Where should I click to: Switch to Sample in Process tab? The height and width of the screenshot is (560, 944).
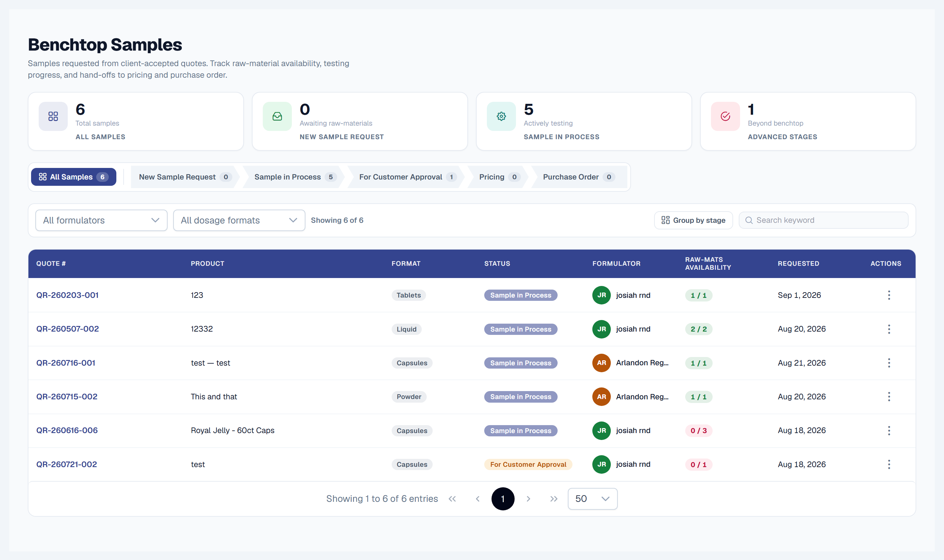(294, 177)
